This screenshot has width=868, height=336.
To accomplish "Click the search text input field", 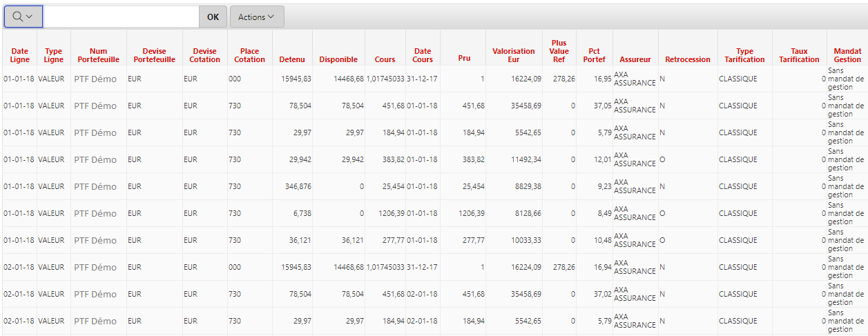I will [122, 17].
